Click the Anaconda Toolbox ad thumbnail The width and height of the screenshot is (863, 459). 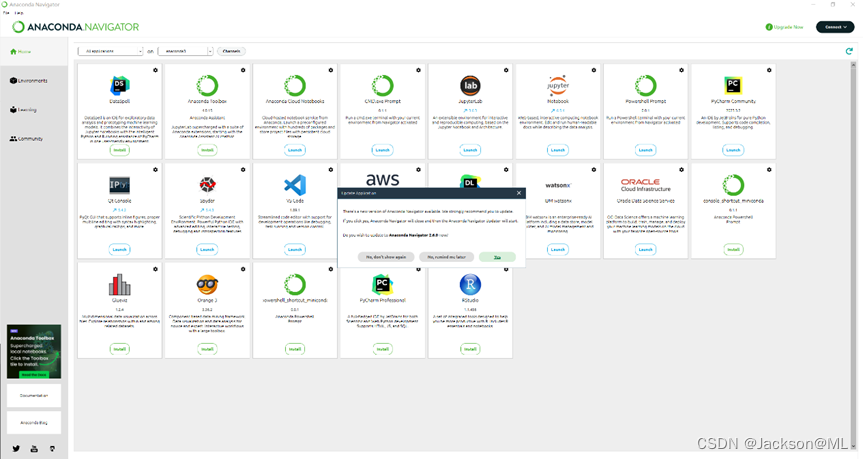(x=34, y=351)
